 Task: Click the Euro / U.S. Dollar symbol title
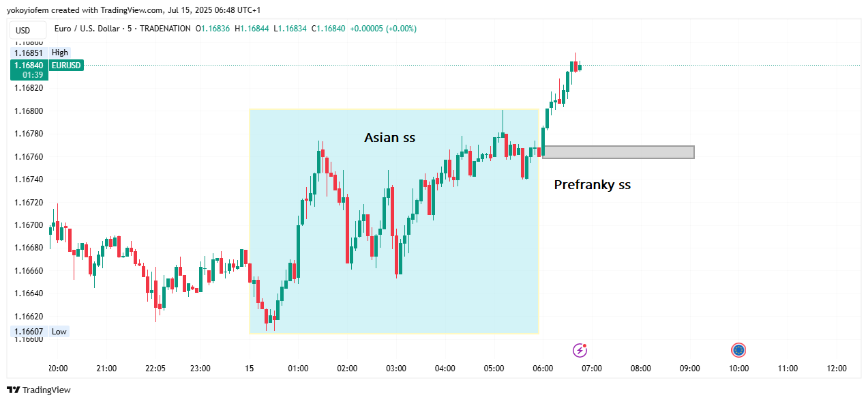[x=89, y=29]
